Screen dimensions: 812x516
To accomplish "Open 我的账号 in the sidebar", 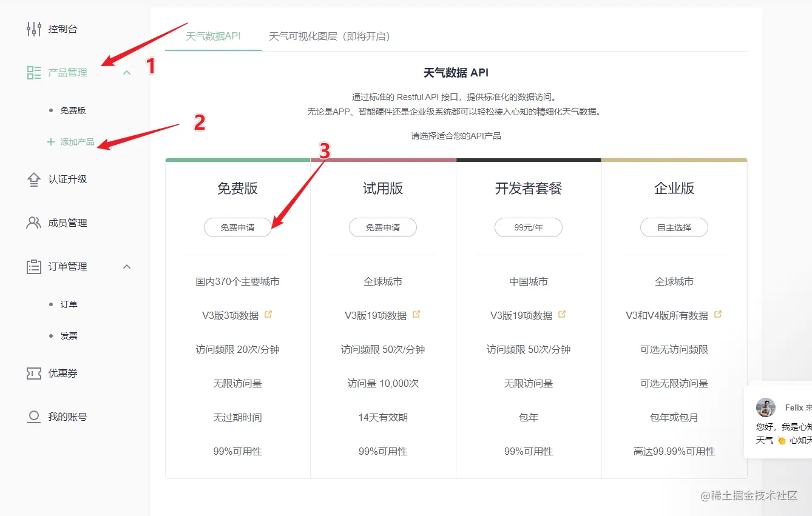I will [x=68, y=417].
